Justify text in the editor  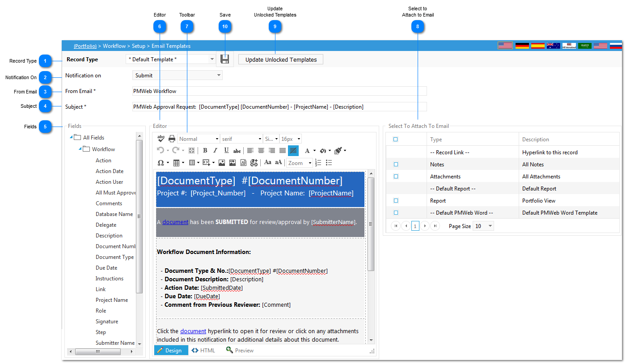coord(283,151)
